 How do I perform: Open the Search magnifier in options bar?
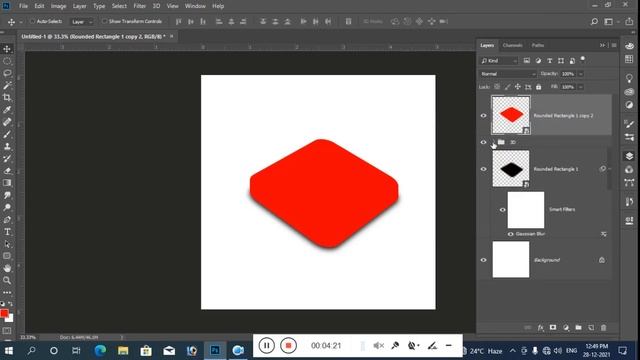[594, 22]
